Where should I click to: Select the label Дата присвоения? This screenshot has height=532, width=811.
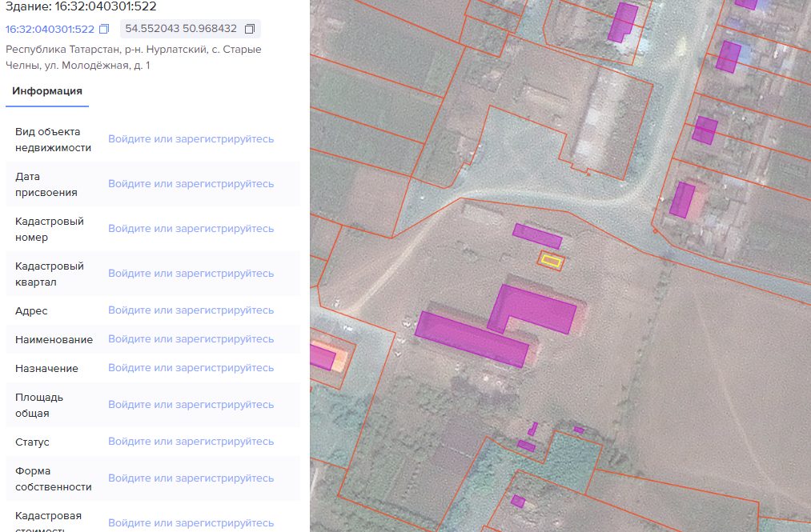click(46, 185)
